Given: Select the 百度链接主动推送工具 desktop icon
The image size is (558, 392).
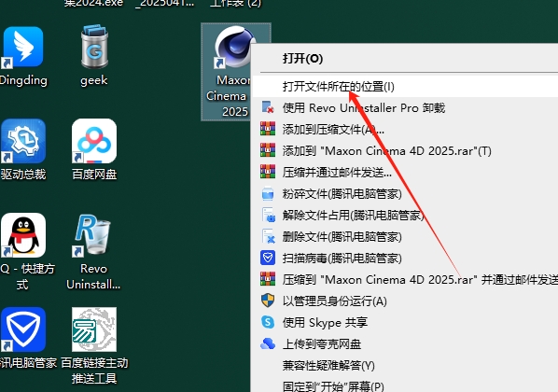Looking at the screenshot, I should pos(94,329).
